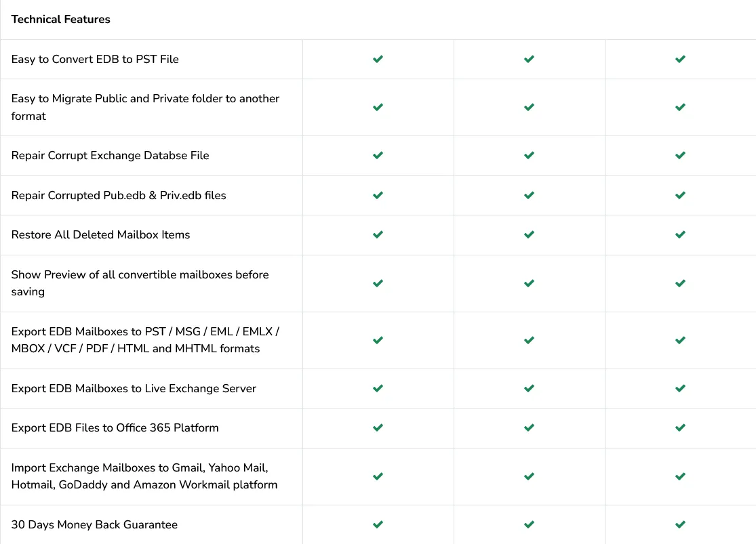This screenshot has width=756, height=544.
Task: Click Export EDB Mailboxes to Live Exchange Server text
Action: 134,388
